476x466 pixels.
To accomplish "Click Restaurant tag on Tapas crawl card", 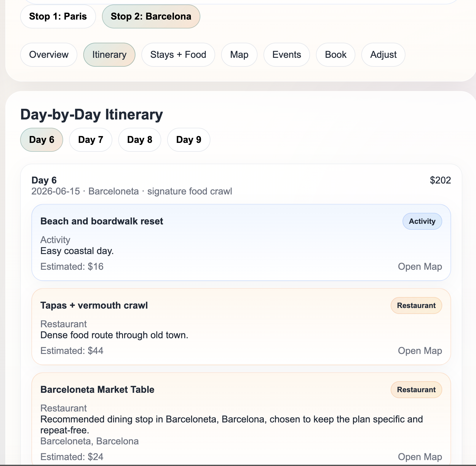I will [416, 305].
